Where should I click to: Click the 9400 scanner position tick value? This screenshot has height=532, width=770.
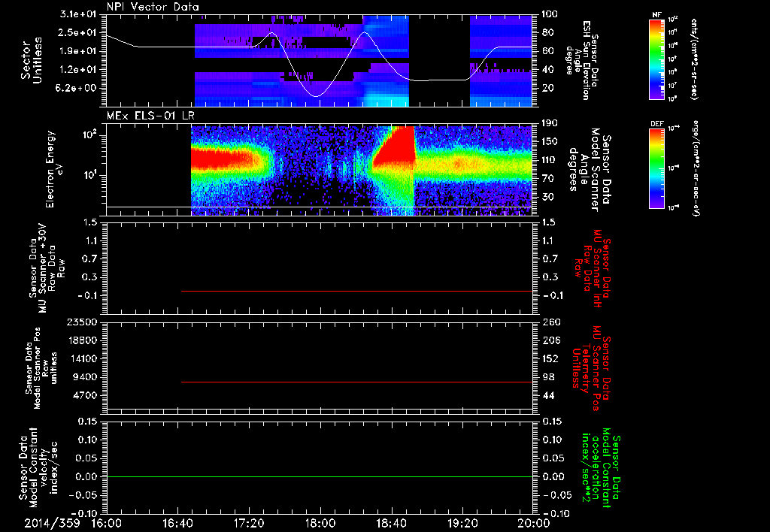pos(84,377)
